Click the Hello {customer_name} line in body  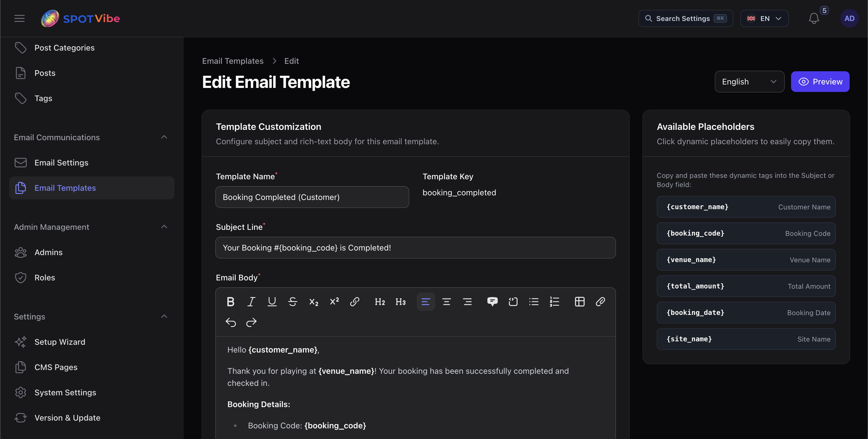(273, 350)
